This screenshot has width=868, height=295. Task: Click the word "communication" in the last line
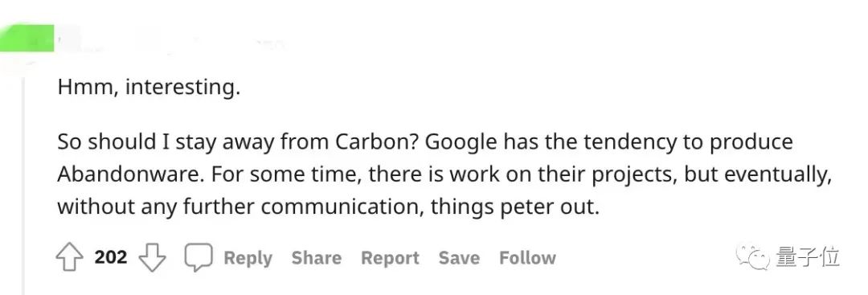coord(342,207)
